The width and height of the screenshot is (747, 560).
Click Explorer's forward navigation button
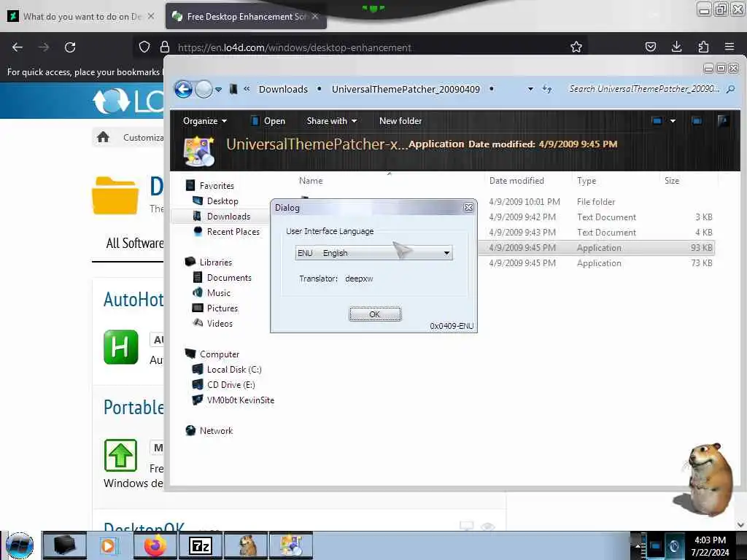pyautogui.click(x=204, y=89)
